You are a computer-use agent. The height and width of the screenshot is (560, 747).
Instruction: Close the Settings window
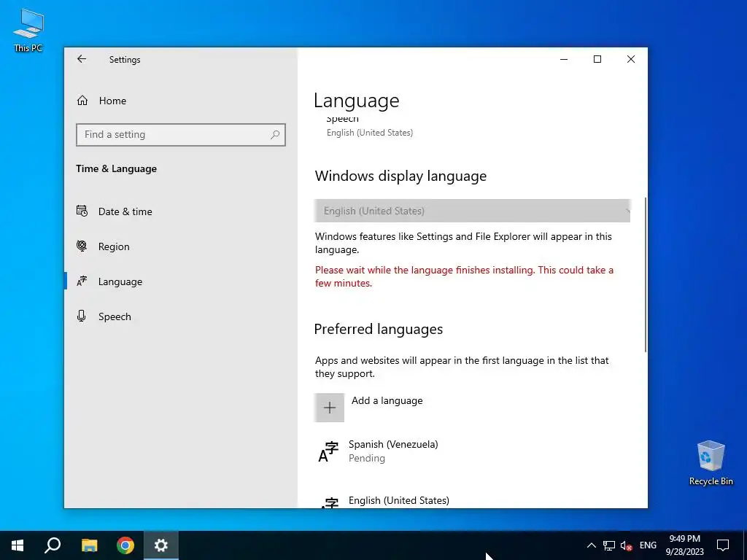pos(631,59)
